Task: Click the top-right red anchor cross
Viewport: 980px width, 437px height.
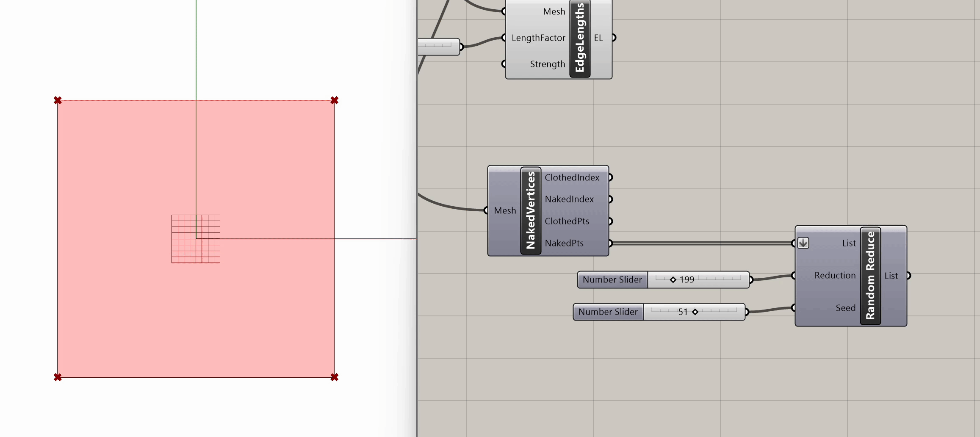Action: [x=334, y=100]
